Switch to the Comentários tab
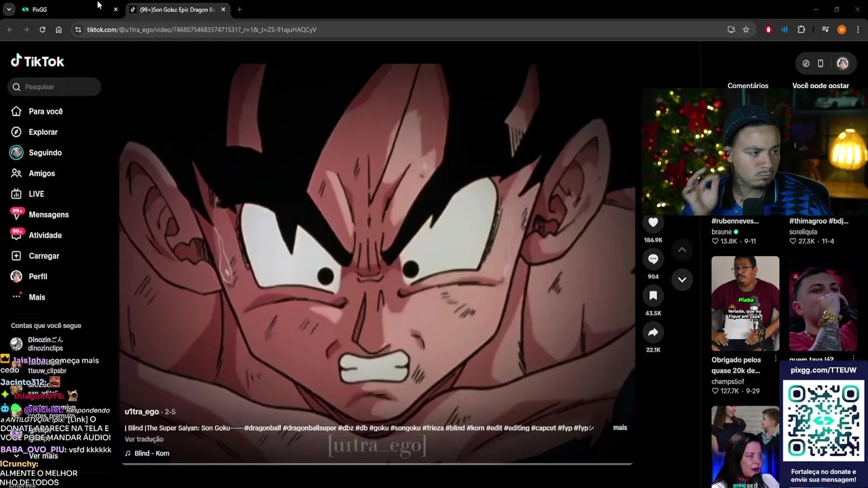Image resolution: width=868 pixels, height=488 pixels. point(748,85)
